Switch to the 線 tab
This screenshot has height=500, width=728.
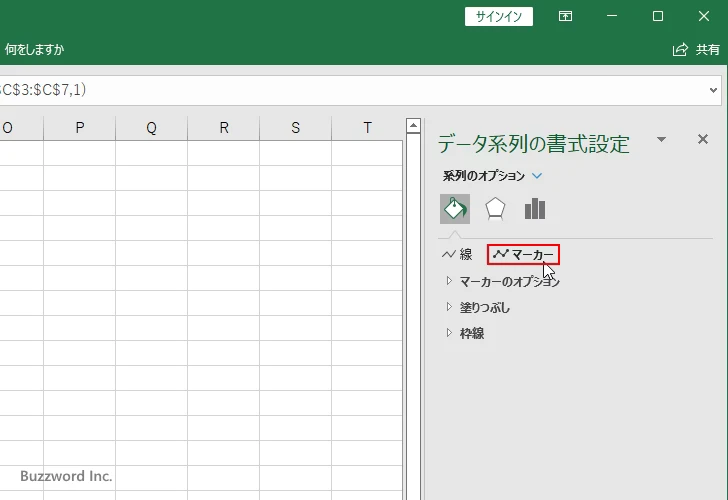(x=457, y=254)
